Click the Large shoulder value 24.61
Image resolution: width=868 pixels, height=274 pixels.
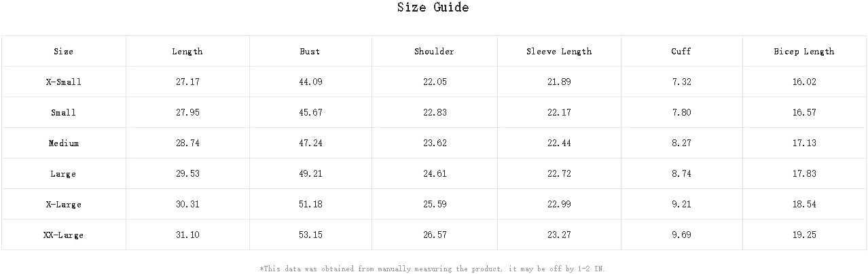pos(435,174)
